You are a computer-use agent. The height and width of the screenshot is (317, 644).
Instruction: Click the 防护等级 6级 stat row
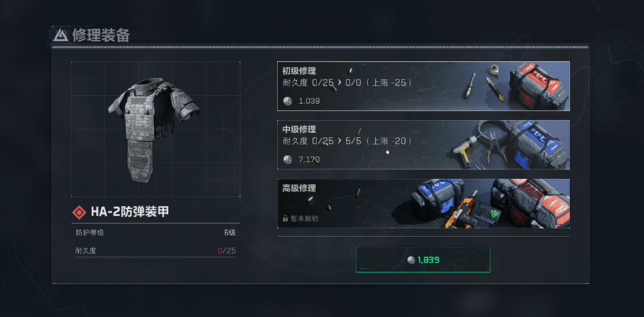coord(156,233)
